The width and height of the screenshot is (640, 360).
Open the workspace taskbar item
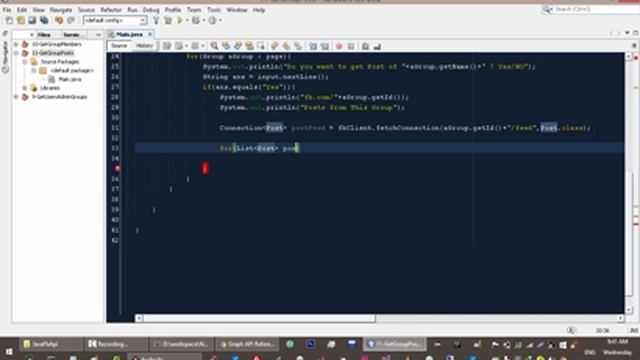[182, 344]
